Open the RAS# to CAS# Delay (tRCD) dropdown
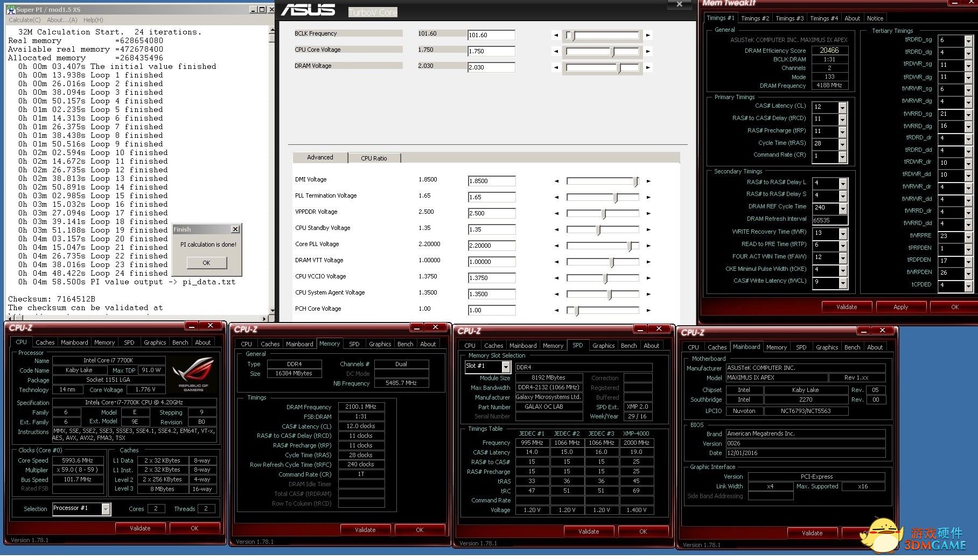Screen dimensions: 978x560 click(x=843, y=119)
